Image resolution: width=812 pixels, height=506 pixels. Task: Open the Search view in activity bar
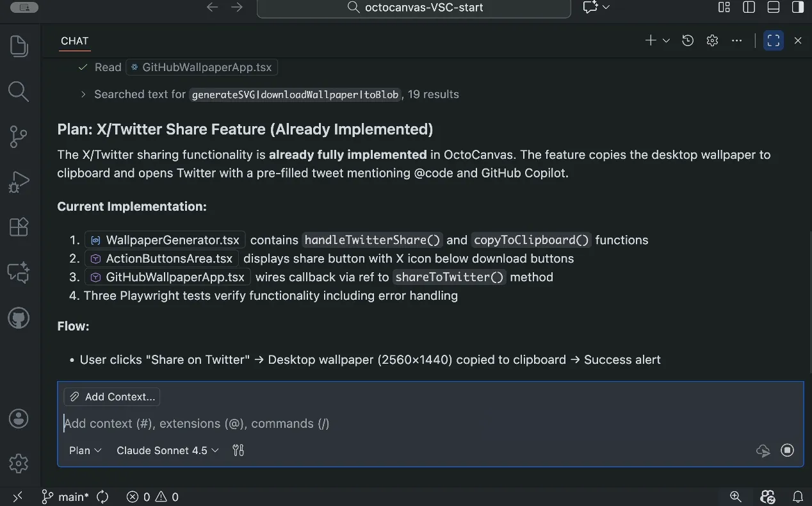click(19, 92)
